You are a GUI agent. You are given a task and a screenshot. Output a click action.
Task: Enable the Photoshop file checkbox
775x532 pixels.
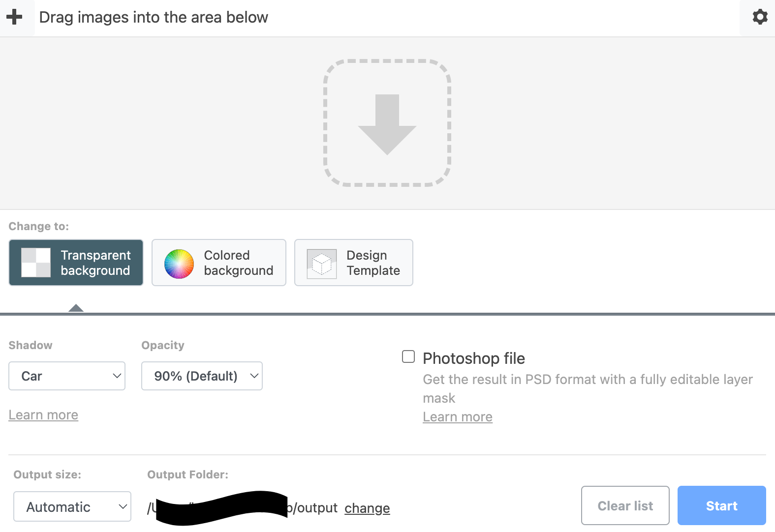[408, 356]
